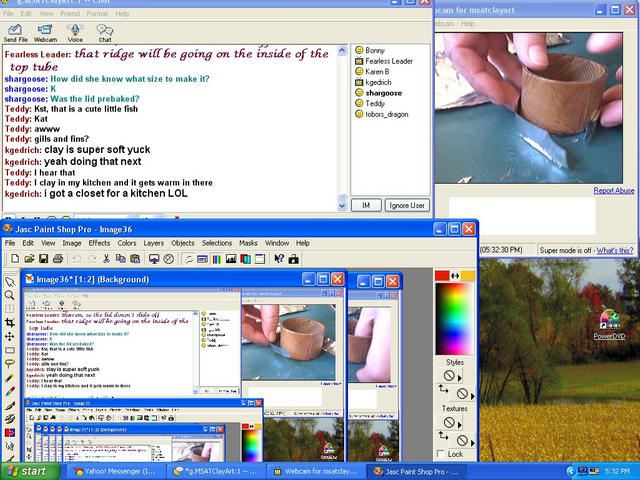This screenshot has height=480, width=640.
Task: Select the Freehand lasso tool
Action: [10, 364]
